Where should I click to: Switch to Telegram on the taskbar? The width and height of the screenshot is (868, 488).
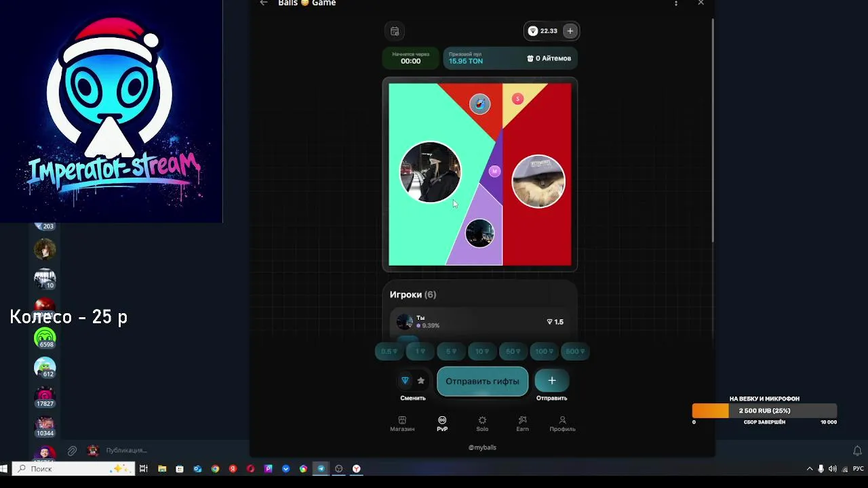click(x=321, y=468)
